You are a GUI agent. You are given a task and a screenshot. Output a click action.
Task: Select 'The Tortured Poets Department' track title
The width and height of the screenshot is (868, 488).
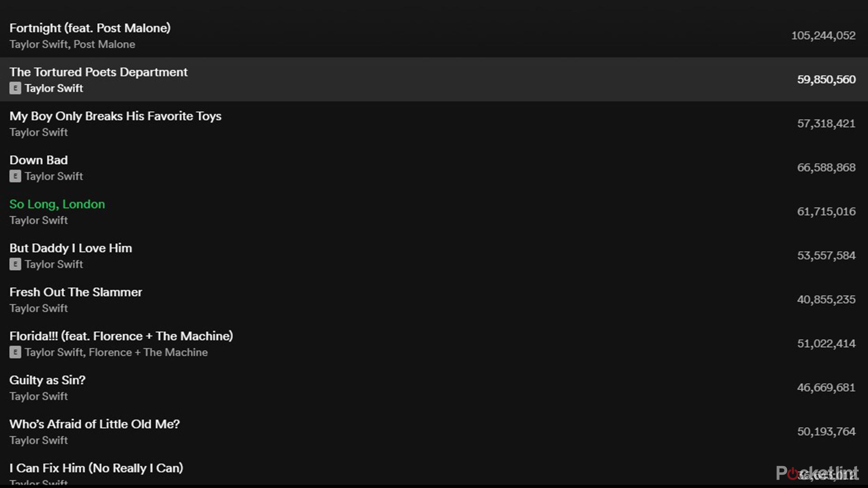click(x=98, y=72)
